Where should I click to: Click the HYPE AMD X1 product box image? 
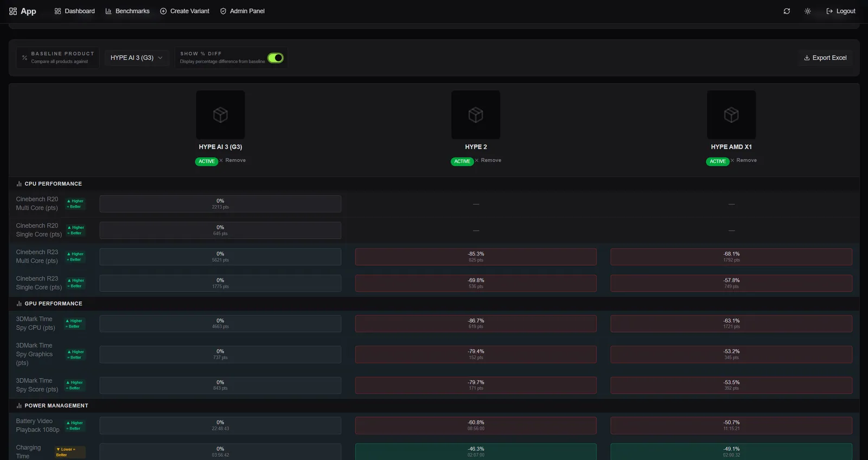click(731, 115)
